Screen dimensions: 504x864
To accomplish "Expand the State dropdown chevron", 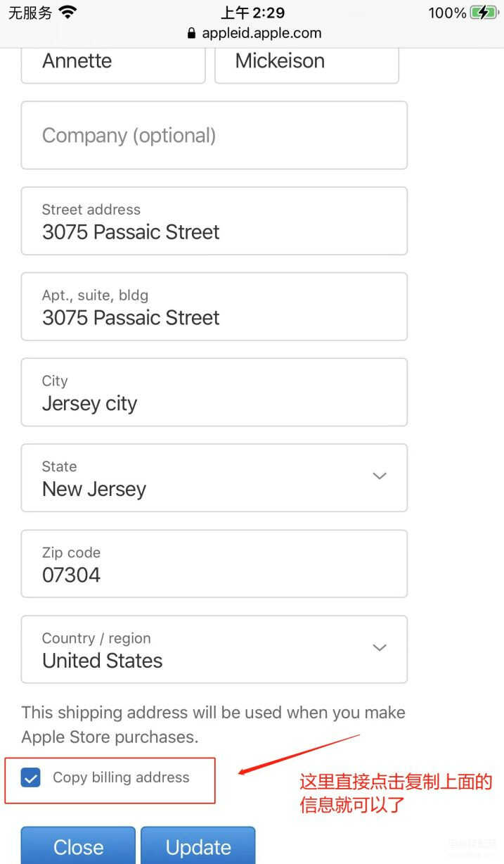I will [380, 476].
